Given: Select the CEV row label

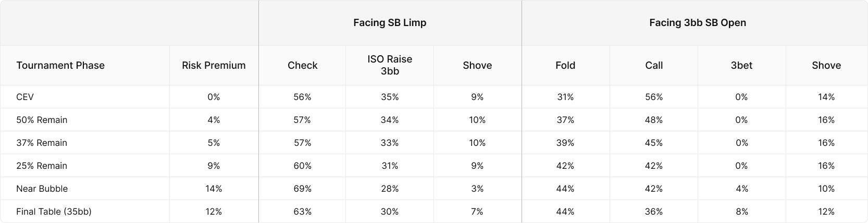Looking at the screenshot, I should [x=25, y=97].
